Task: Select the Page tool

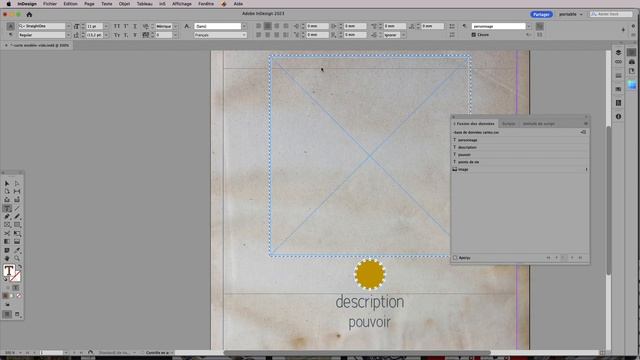Action: click(7, 191)
